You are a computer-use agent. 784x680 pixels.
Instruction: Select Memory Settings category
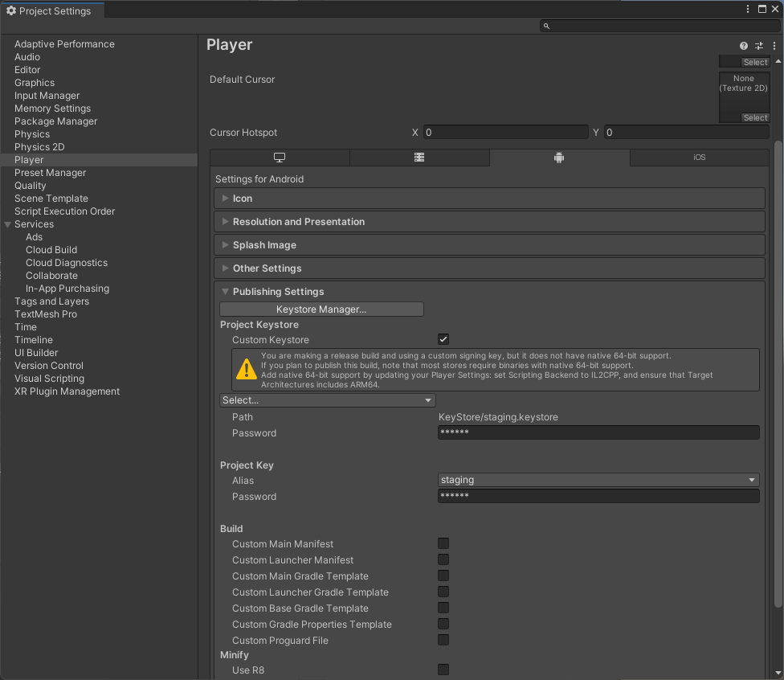tap(52, 109)
